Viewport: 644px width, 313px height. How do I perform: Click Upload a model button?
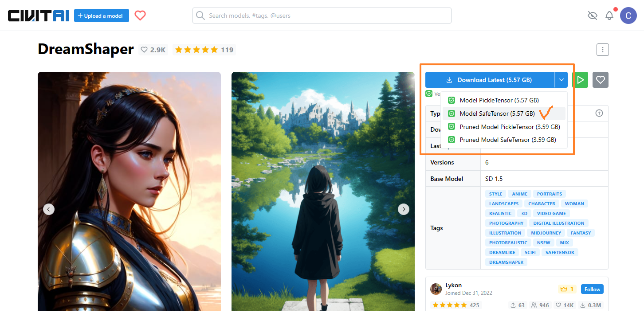[102, 16]
